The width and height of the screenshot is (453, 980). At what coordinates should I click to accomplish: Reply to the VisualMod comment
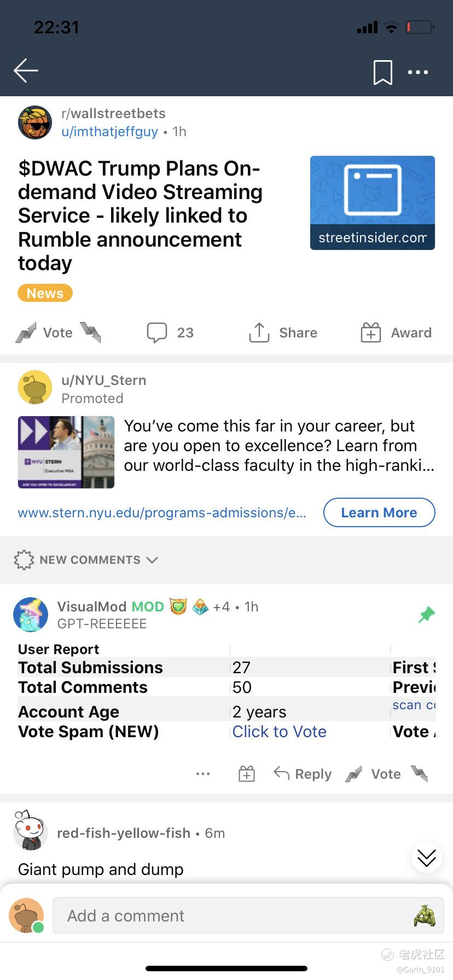click(303, 774)
